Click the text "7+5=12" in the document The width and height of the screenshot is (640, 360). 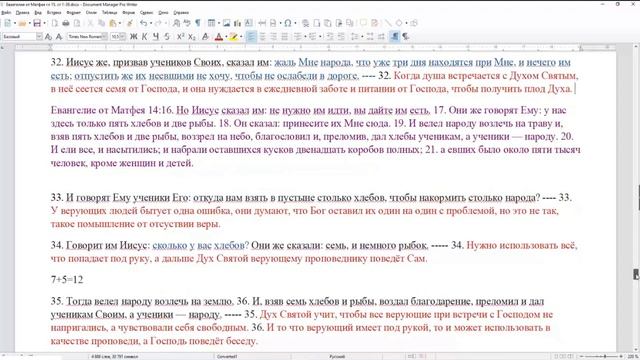pyautogui.click(x=67, y=280)
